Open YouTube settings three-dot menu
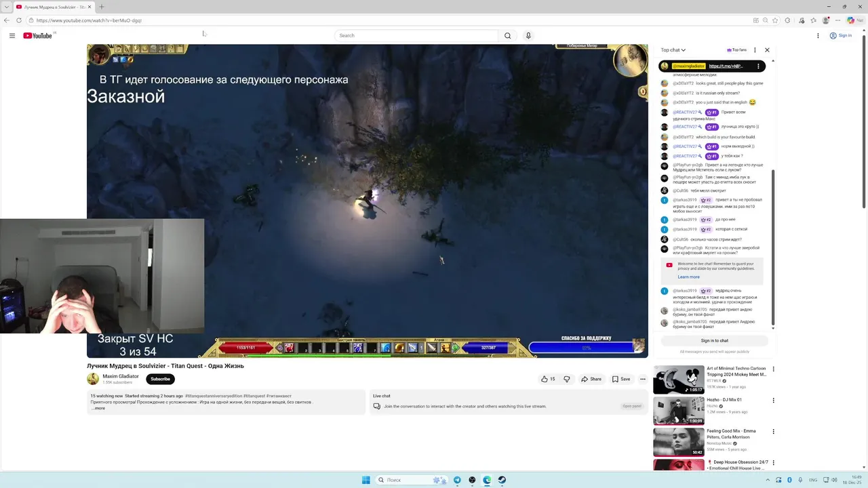The height and width of the screenshot is (488, 868). [818, 35]
